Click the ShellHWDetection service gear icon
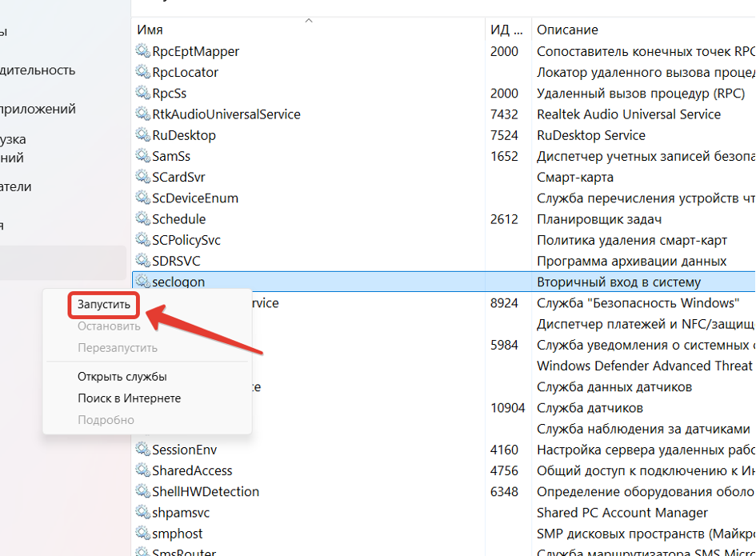The height and width of the screenshot is (556, 756). pos(143,491)
